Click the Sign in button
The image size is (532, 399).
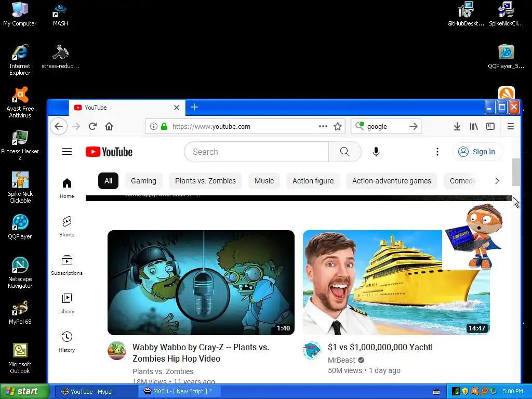pos(477,152)
